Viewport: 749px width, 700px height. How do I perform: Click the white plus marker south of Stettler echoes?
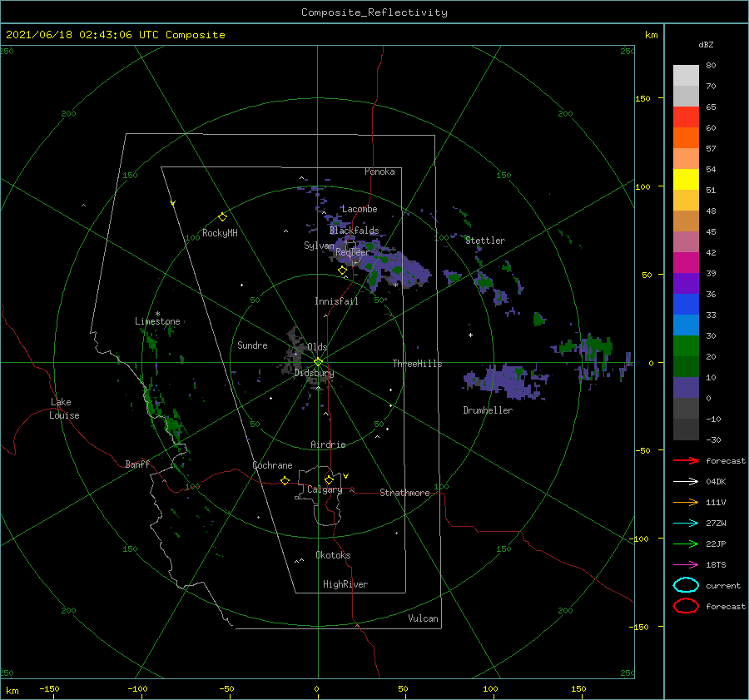pyautogui.click(x=470, y=335)
